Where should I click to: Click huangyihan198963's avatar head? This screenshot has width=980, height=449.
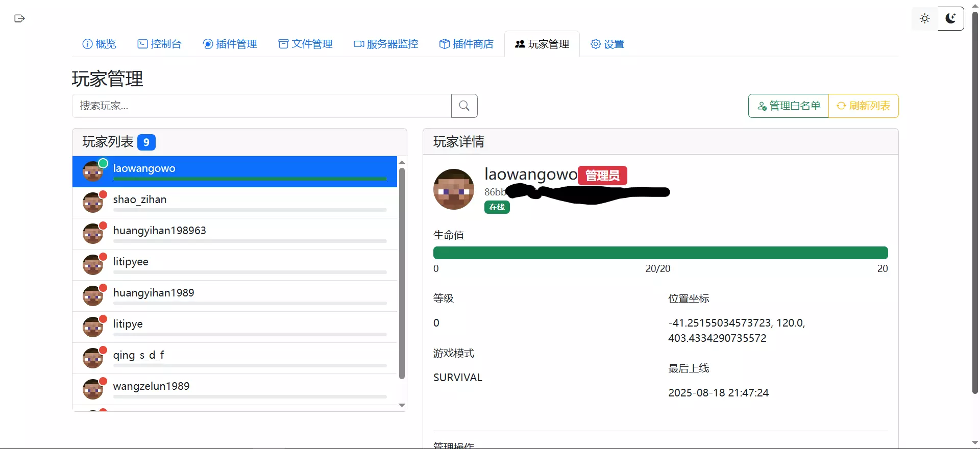pyautogui.click(x=93, y=234)
